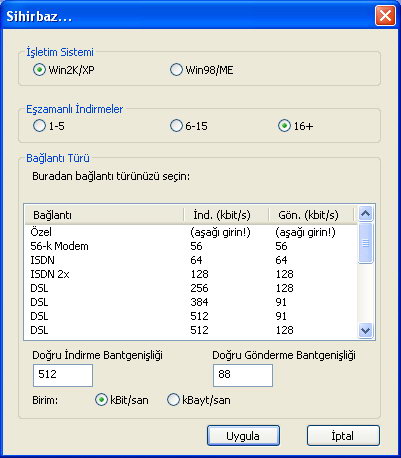Viewport: 401px width, 458px height.
Task: Focus the Doğru Gönderme Bantgenişliği field
Action: (243, 375)
